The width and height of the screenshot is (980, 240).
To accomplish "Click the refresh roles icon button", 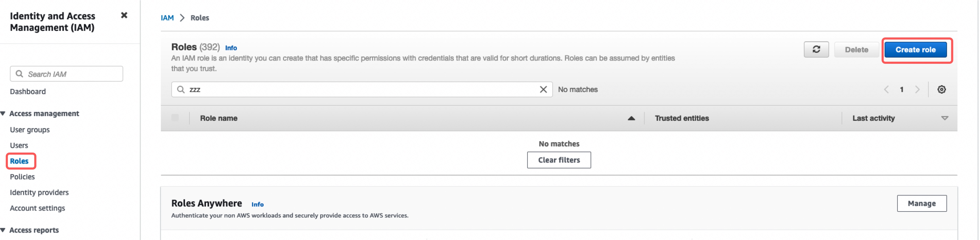I will [x=816, y=49].
